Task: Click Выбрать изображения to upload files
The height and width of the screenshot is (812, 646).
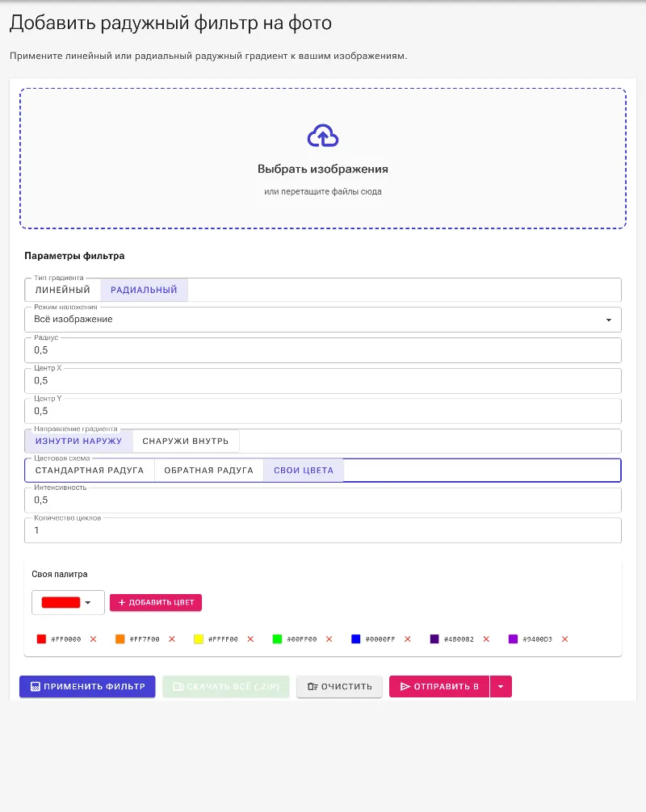Action: (x=323, y=170)
